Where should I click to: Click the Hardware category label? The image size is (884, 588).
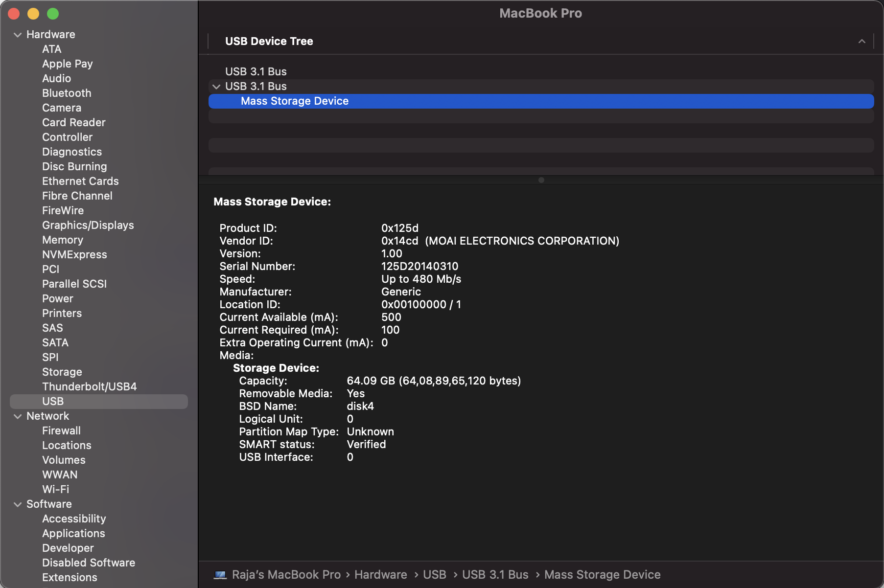tap(51, 34)
